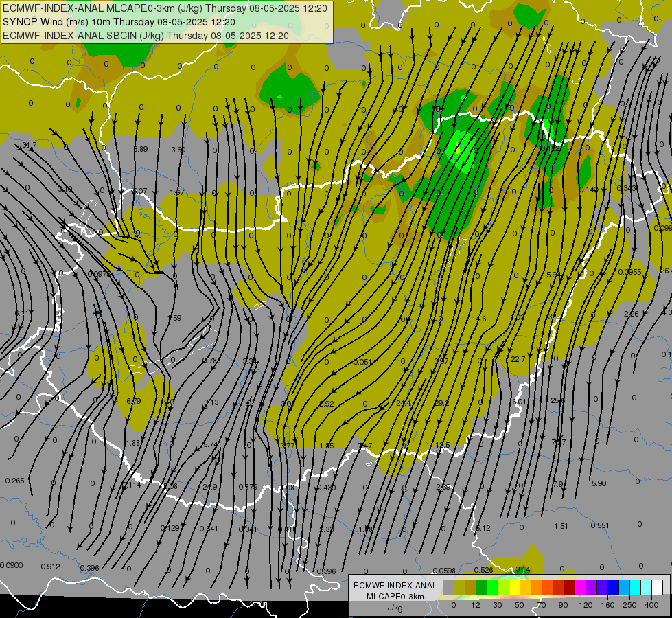
Task: Click the bright green legend swatch
Action: (x=492, y=587)
